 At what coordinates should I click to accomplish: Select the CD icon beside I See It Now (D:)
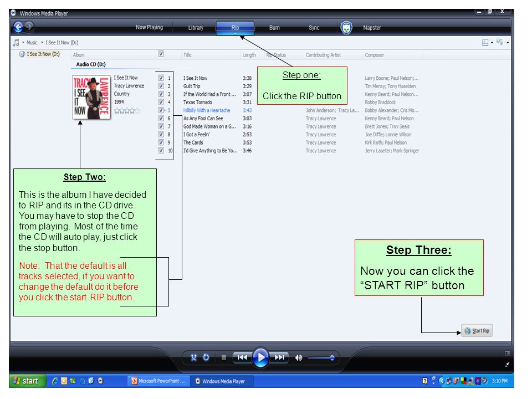point(22,54)
